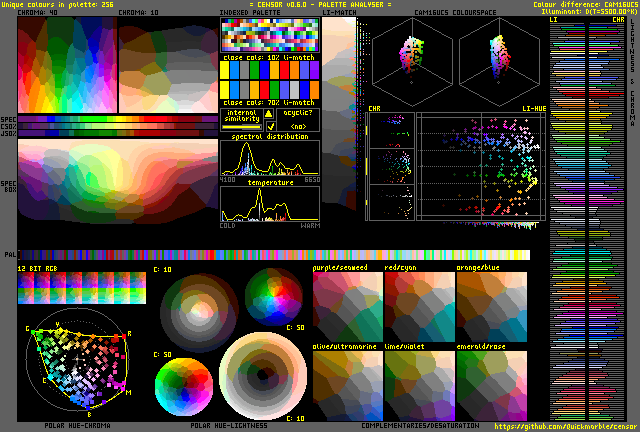The height and width of the screenshot is (432, 640).
Task: Click the PAL palette strip
Action: click(x=274, y=255)
